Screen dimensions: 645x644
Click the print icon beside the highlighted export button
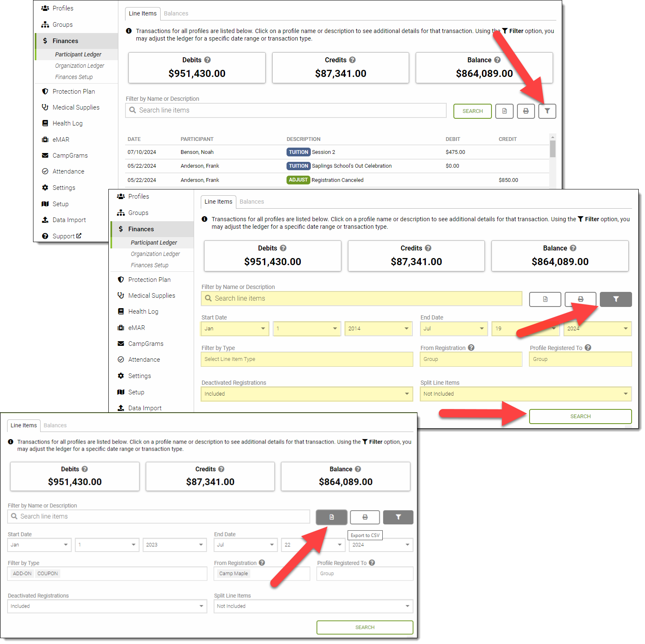365,517
